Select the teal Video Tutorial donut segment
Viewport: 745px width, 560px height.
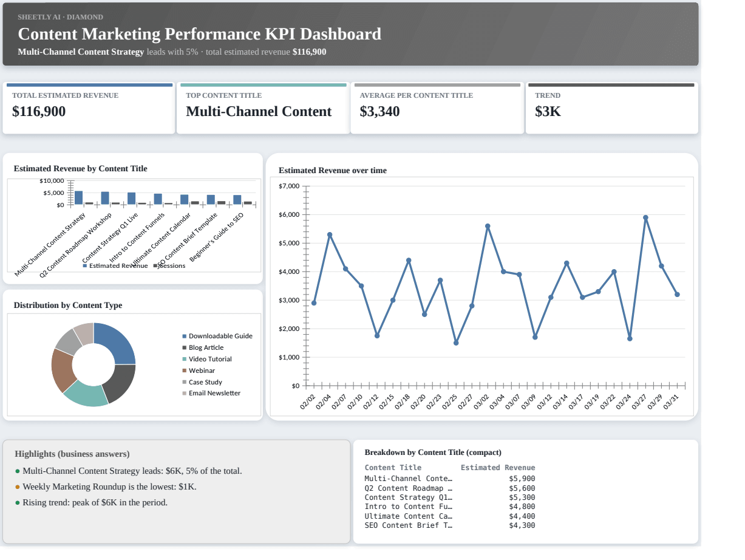pyautogui.click(x=87, y=394)
